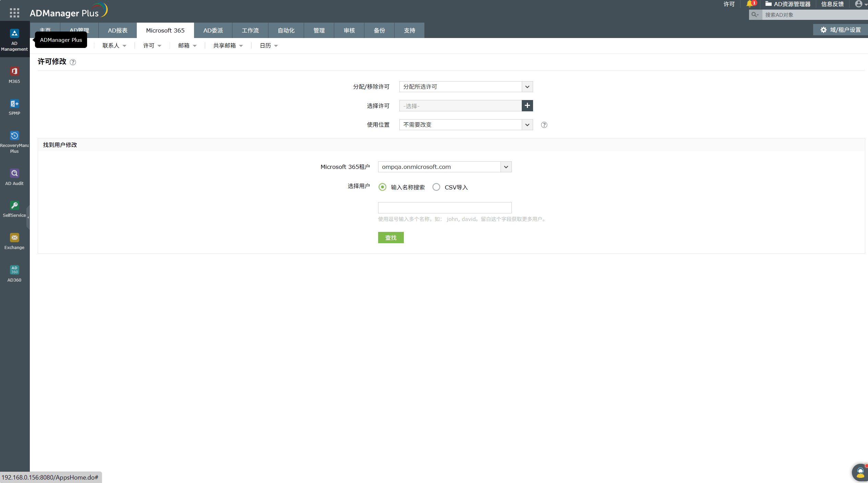
Task: Switch to the AD报表 tab
Action: click(118, 30)
